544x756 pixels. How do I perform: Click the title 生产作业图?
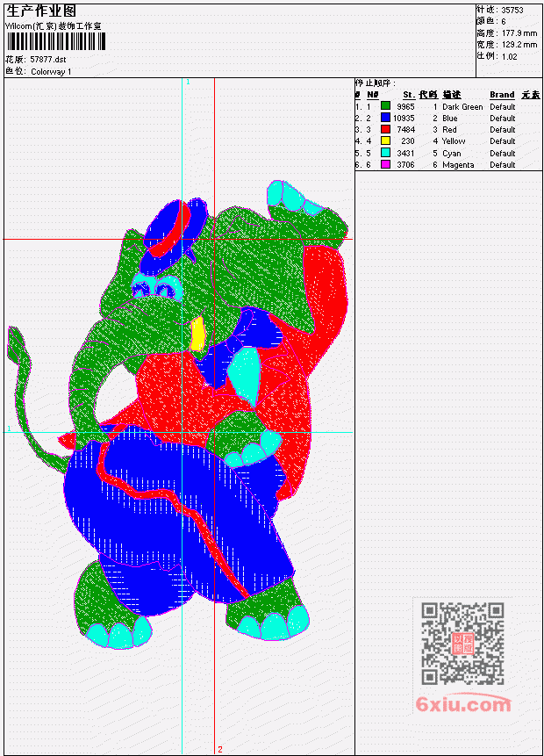point(41,11)
